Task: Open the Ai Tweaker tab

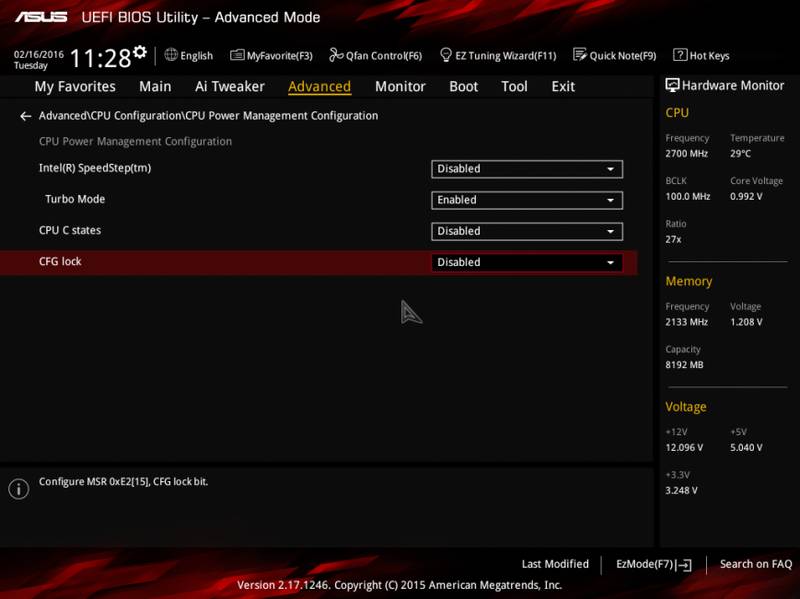Action: pos(230,87)
